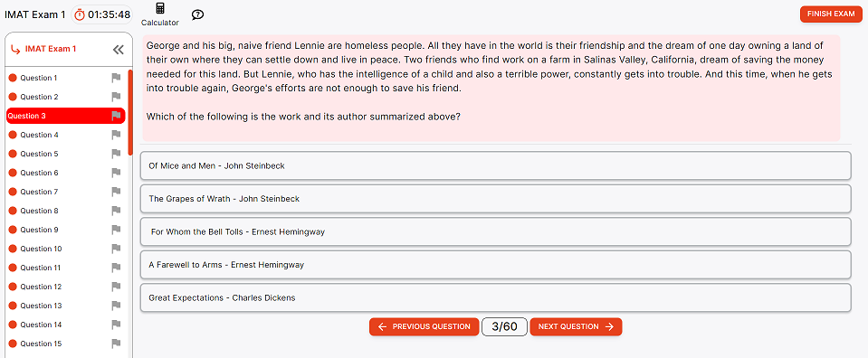Toggle the flag on Question 7

coord(116,192)
